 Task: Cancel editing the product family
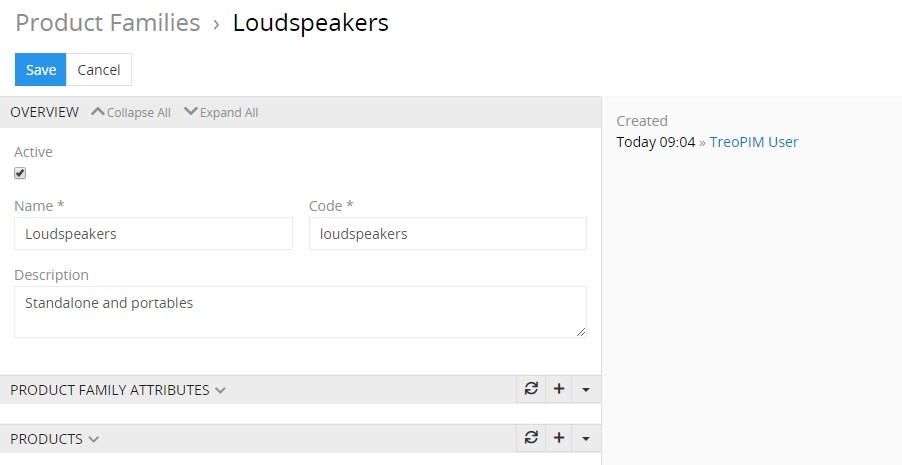pyautogui.click(x=99, y=70)
